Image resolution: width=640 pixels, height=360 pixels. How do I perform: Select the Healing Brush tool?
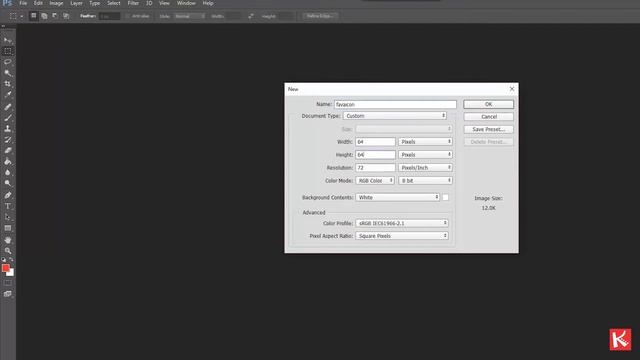pyautogui.click(x=8, y=107)
